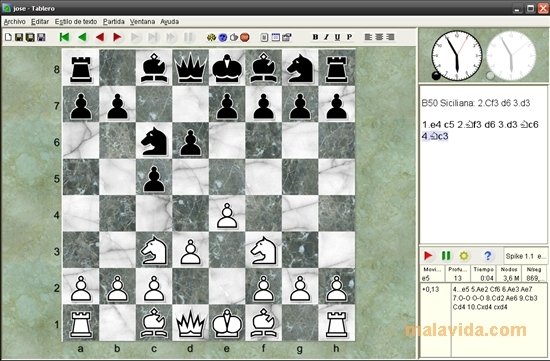Image resolution: width=550 pixels, height=361 pixels.
Task: Click move 1.e4 in notation
Action: point(432,125)
